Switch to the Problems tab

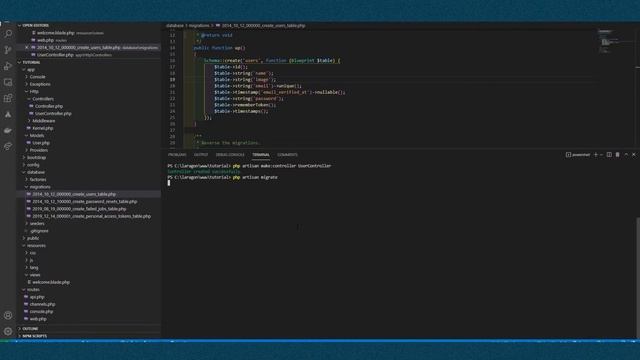(177, 155)
